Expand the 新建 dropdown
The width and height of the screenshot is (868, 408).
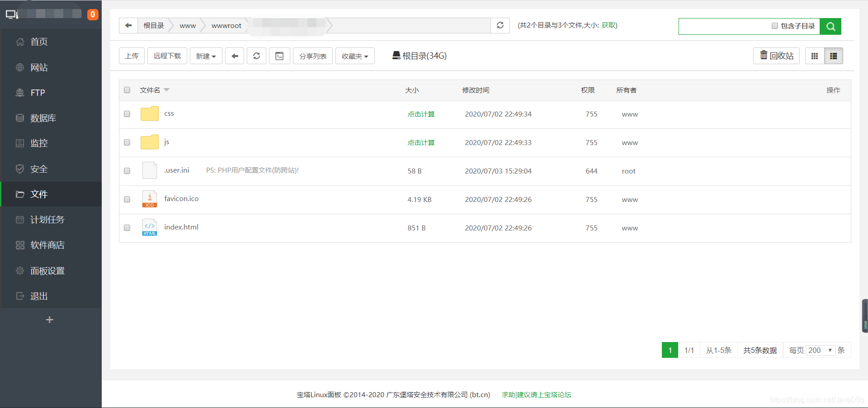pos(206,56)
